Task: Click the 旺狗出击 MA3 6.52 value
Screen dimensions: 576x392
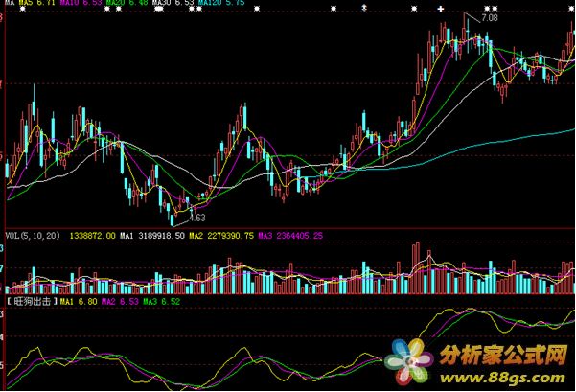Action: click(159, 301)
